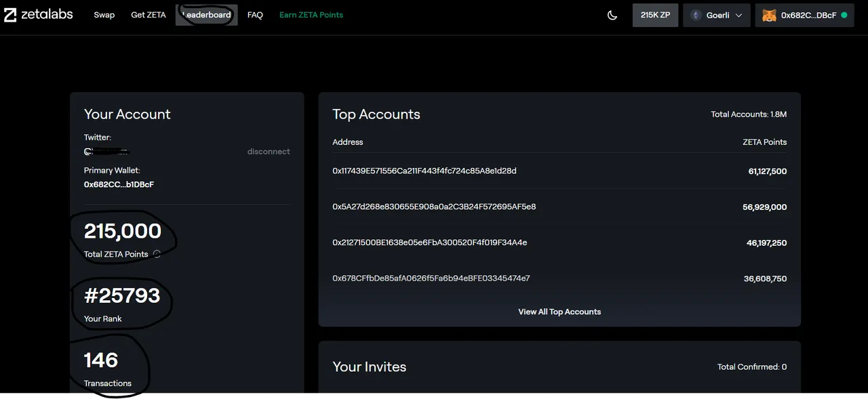The image size is (868, 399).
Task: Open the Get ZETA page
Action: [149, 15]
